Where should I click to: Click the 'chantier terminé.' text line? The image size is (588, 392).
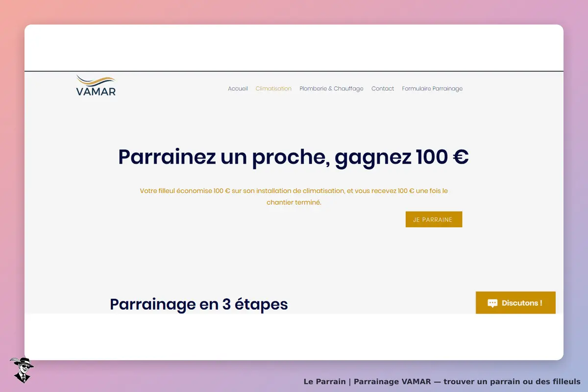(x=294, y=202)
